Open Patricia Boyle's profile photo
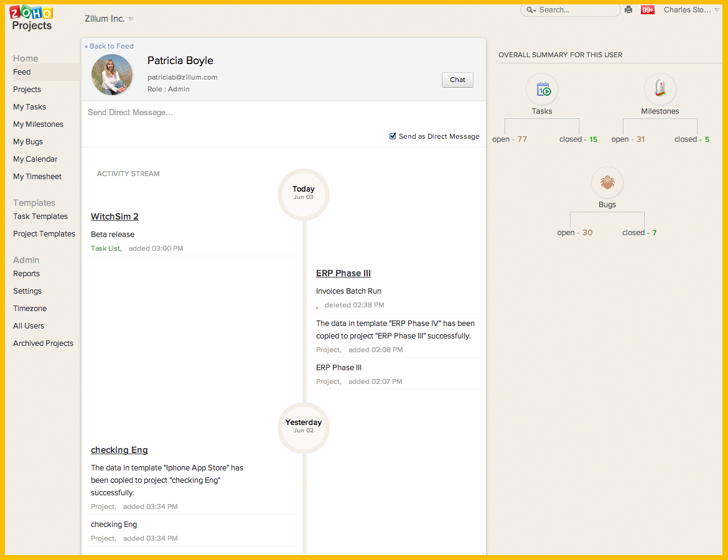 coord(112,75)
